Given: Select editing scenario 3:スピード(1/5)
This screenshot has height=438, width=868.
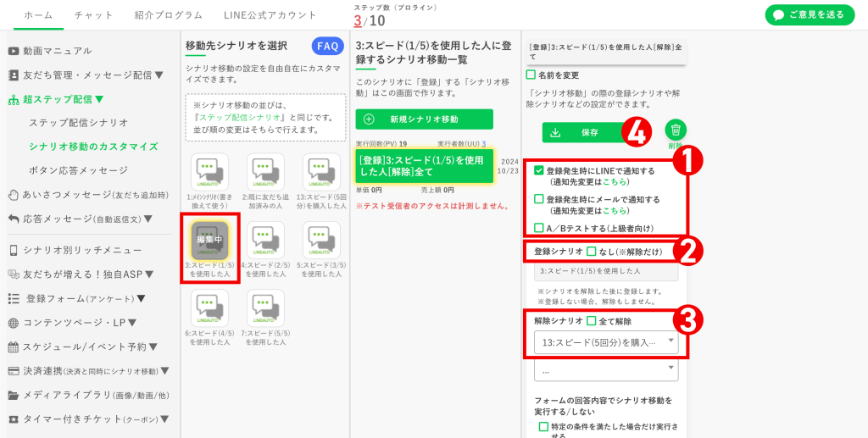Looking at the screenshot, I should point(210,240).
